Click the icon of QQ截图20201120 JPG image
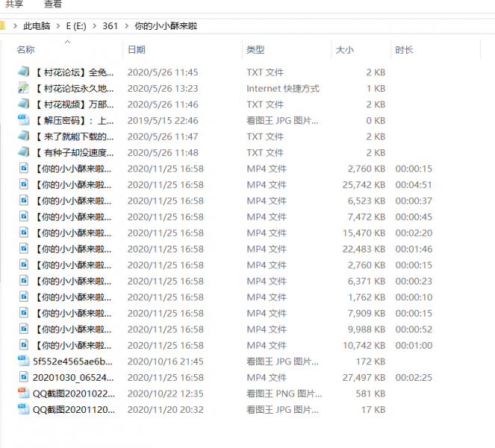This screenshot has height=448, width=495. coord(23,410)
